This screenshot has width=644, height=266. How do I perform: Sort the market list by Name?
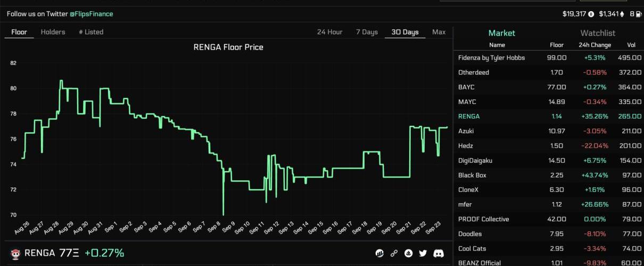[497, 45]
